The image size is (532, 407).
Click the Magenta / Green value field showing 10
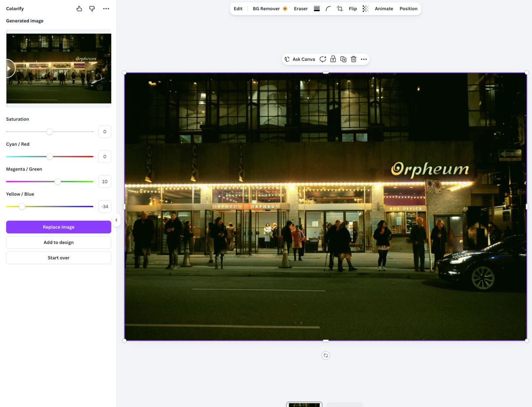tap(105, 182)
